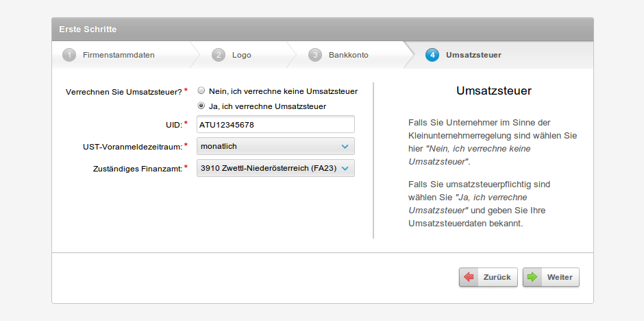Select 'Nein, ich verrechne keine Umsatzsteuer' radio

click(201, 91)
